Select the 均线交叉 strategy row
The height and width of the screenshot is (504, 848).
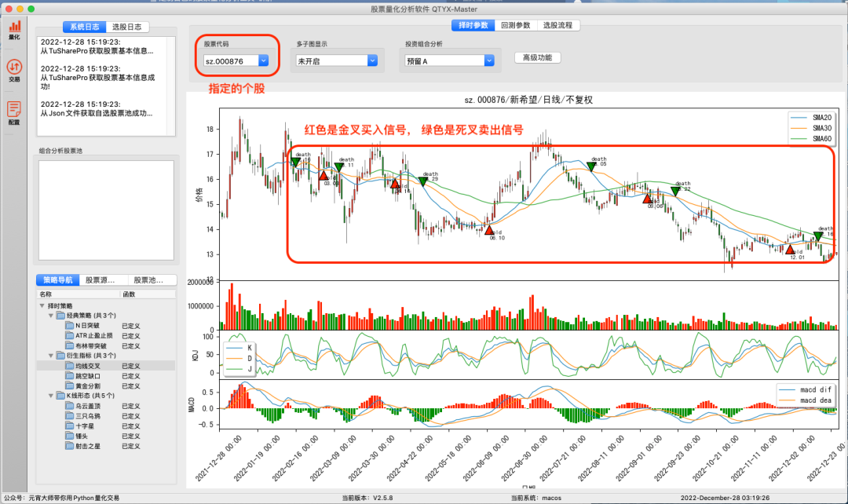(x=106, y=366)
